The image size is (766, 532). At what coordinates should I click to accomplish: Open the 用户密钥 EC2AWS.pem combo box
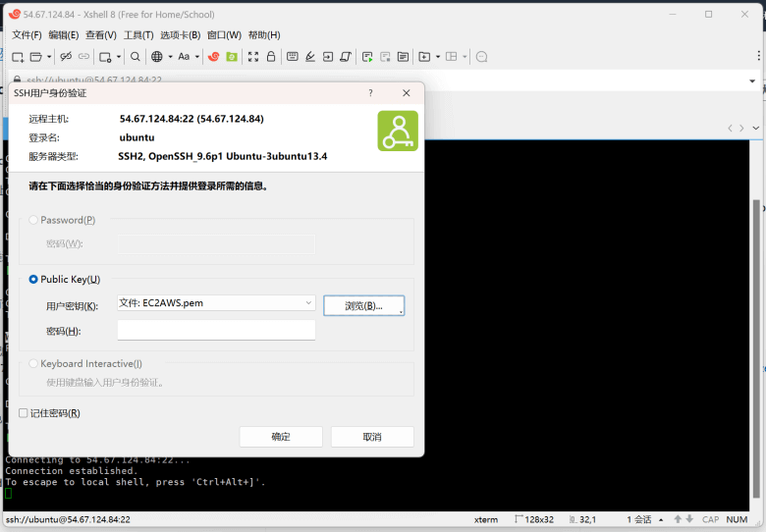(x=216, y=303)
